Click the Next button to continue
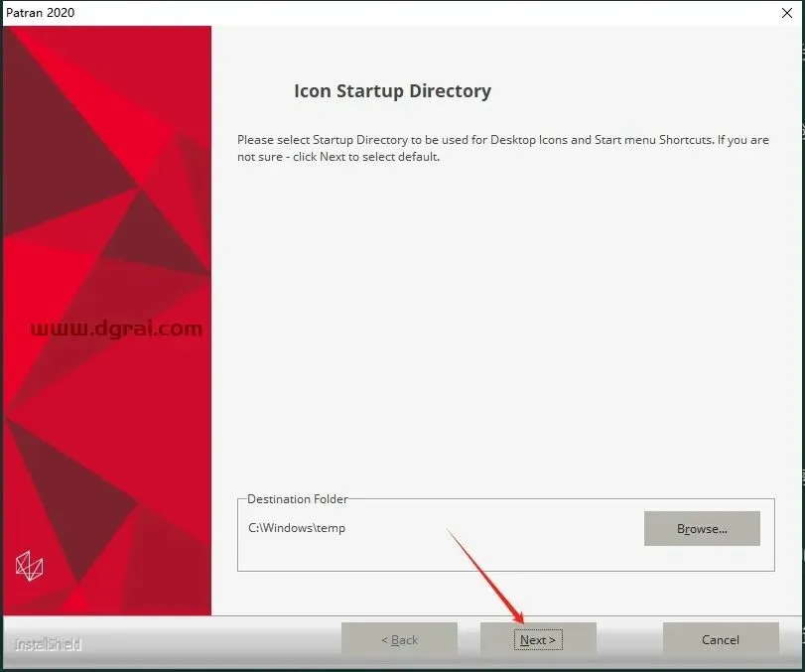Image resolution: width=805 pixels, height=672 pixels. (538, 639)
